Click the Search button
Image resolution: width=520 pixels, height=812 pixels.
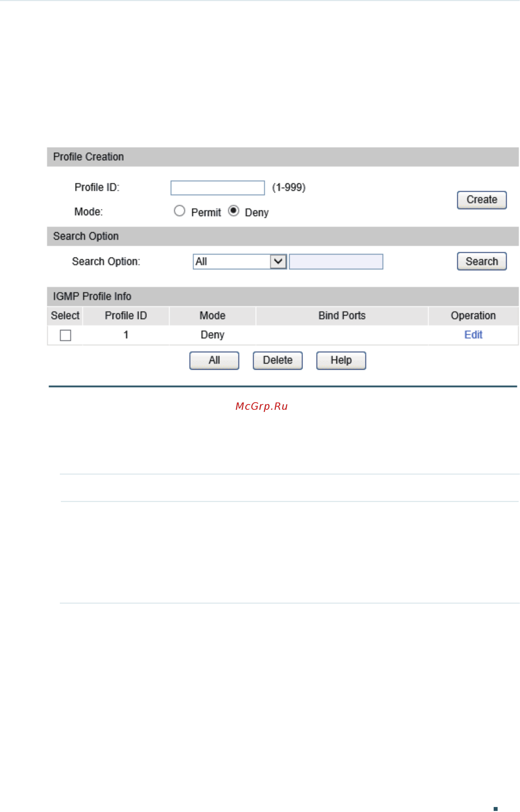(482, 261)
